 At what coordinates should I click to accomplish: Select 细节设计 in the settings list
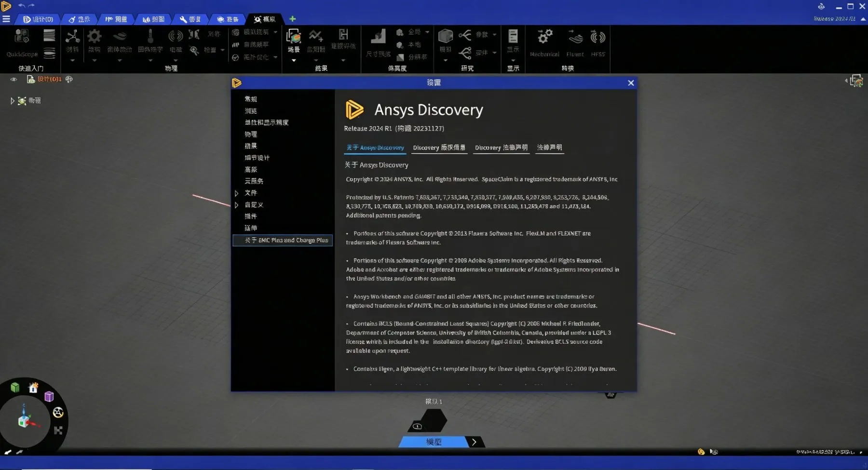click(257, 158)
